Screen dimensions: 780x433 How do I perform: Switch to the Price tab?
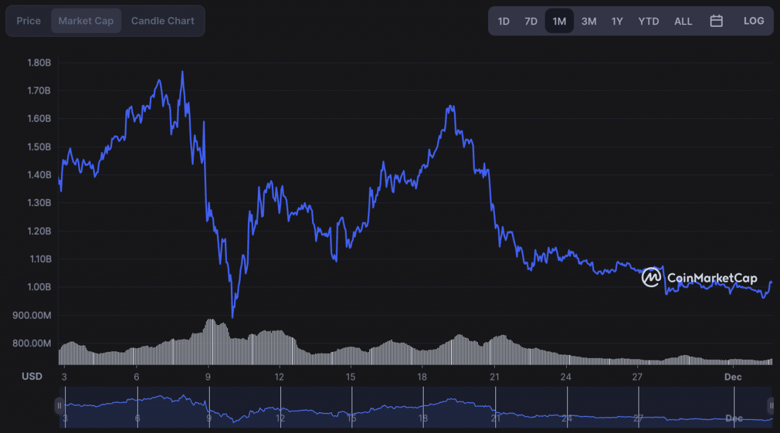29,21
